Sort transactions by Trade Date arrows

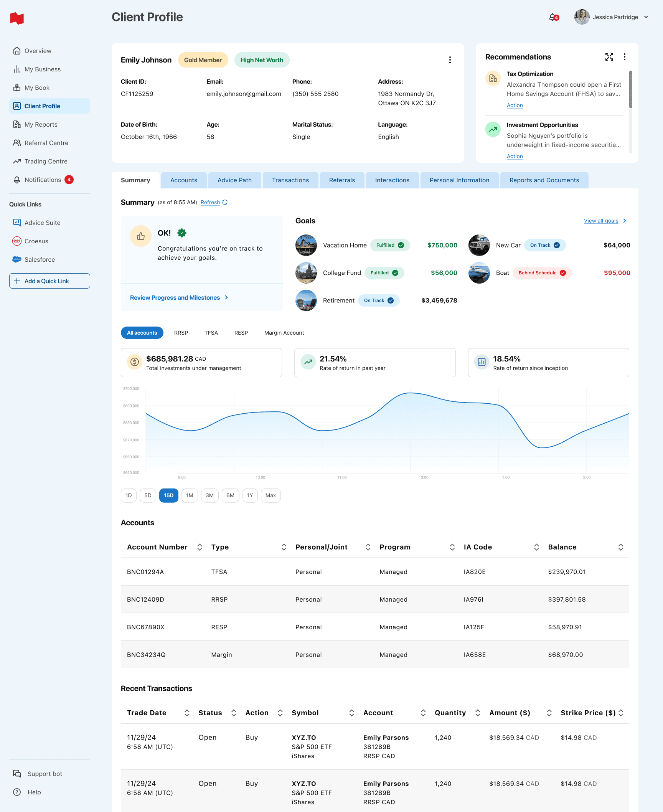187,713
